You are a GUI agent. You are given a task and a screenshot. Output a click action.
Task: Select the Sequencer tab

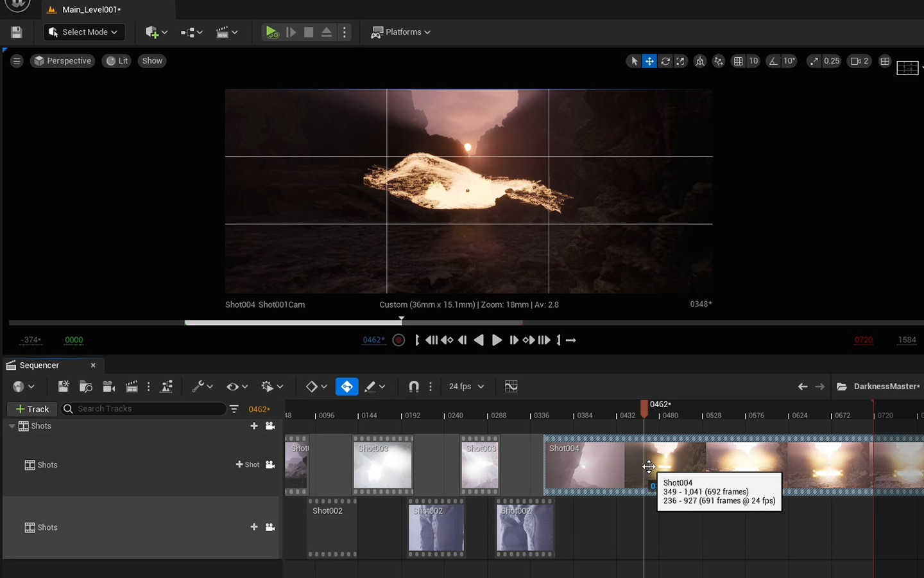click(x=39, y=365)
